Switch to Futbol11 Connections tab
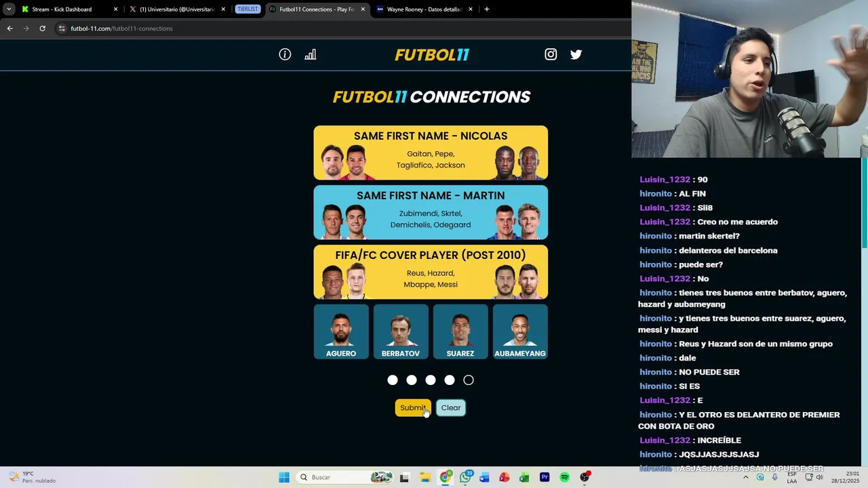868x488 pixels. pos(317,9)
